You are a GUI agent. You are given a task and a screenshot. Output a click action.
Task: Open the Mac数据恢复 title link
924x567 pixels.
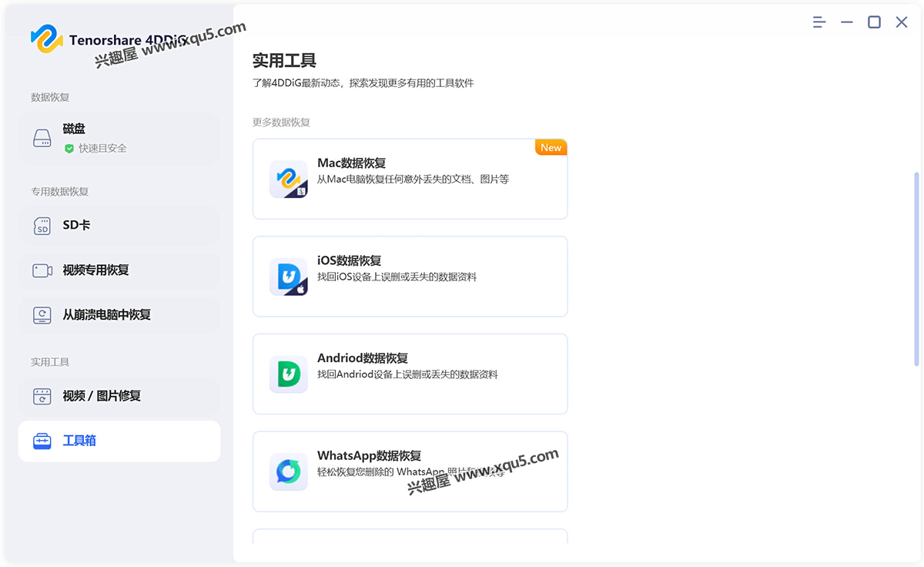[351, 163]
